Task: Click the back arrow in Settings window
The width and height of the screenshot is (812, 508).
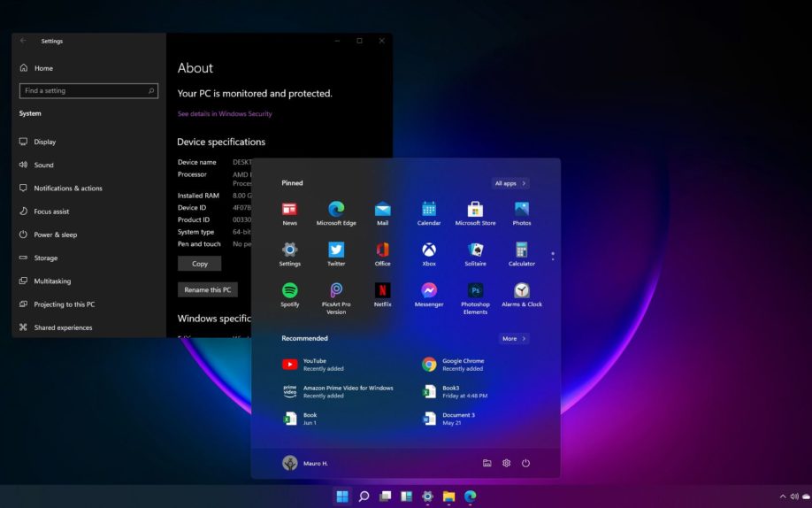Action: click(23, 41)
